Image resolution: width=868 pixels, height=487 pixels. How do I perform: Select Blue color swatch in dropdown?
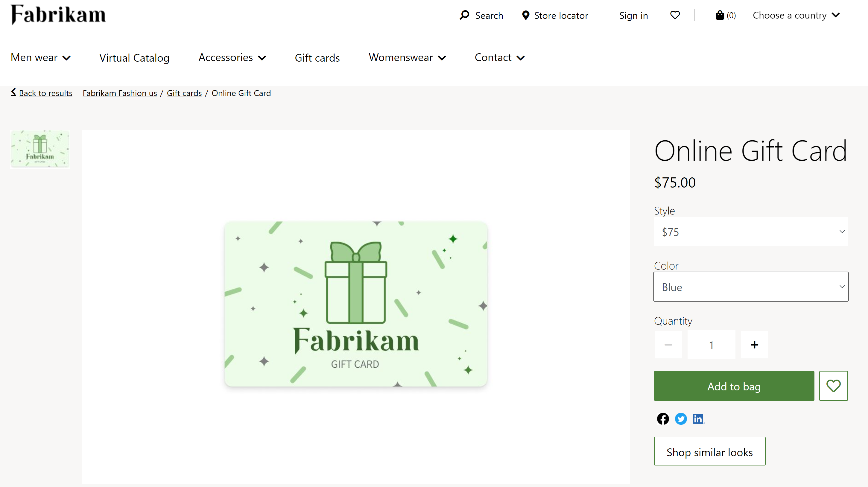750,287
